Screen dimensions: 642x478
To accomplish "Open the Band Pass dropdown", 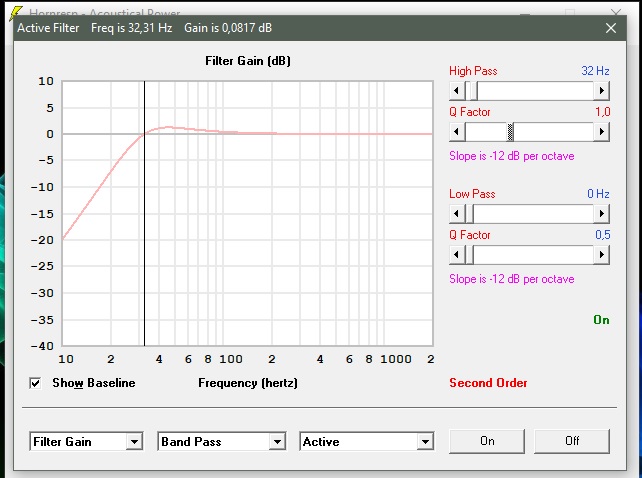I will coord(277,442).
